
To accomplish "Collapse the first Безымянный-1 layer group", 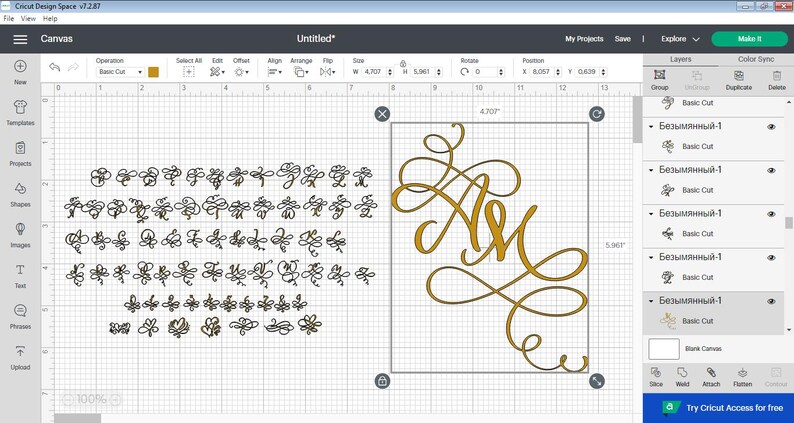I will tap(651, 127).
